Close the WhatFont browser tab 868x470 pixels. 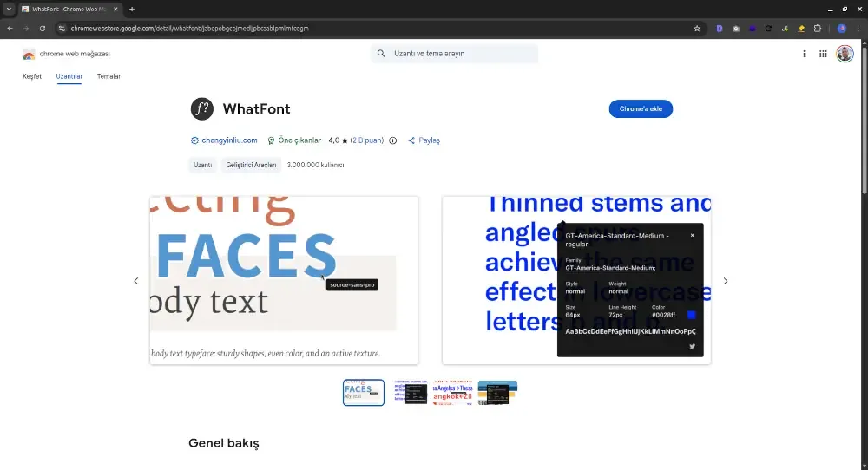tap(115, 9)
